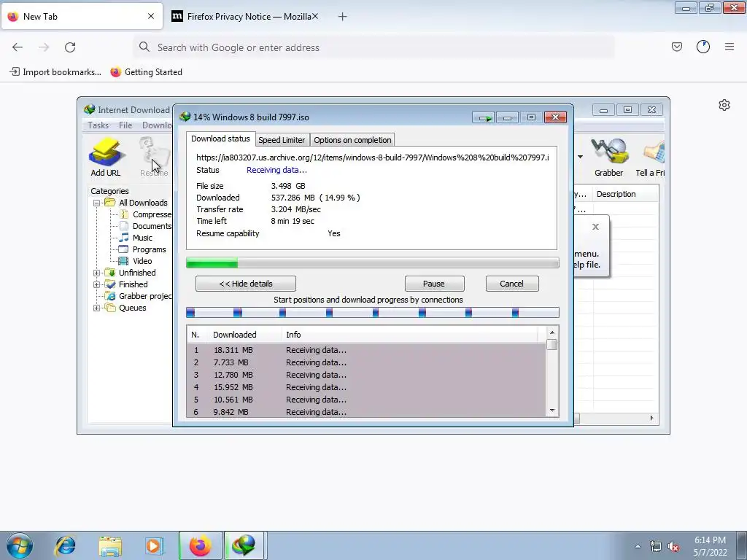
Task: Click the Description column header
Action: click(625, 194)
